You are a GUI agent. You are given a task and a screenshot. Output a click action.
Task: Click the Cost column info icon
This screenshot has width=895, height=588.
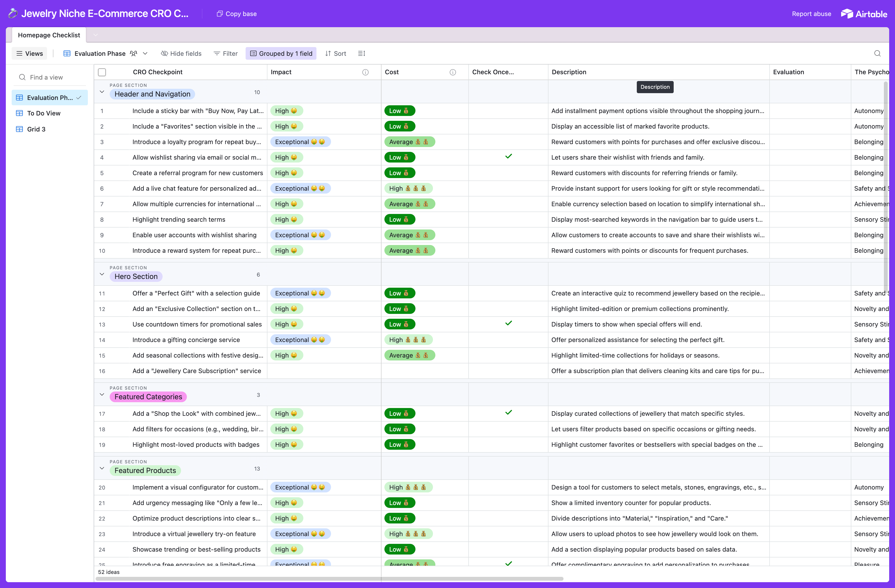(x=453, y=72)
